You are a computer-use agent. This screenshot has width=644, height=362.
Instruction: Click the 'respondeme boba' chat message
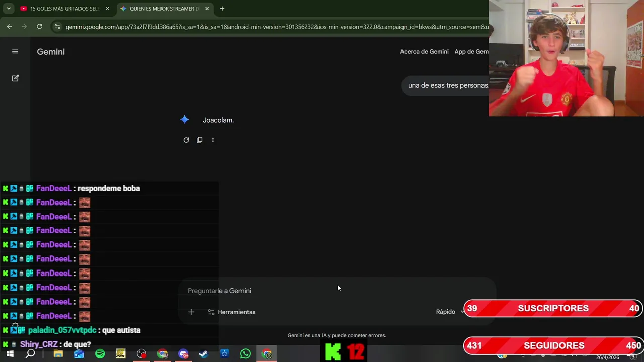tap(109, 188)
